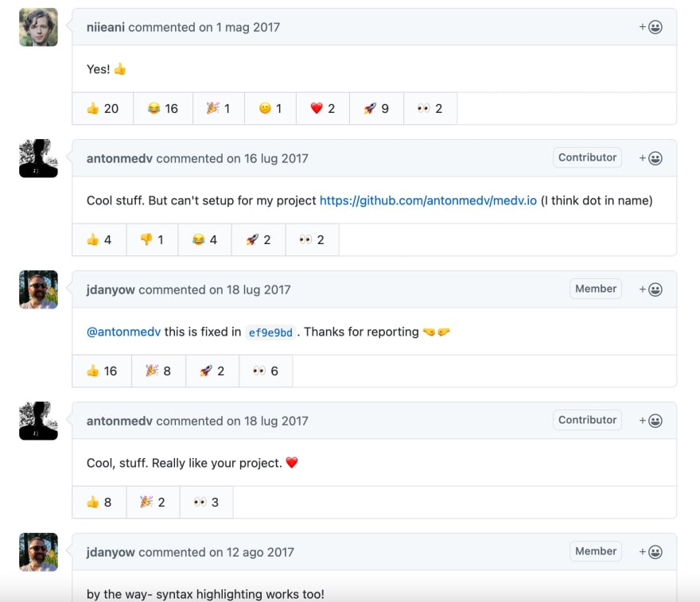Toggle heart reaction with 2 votes

tap(323, 108)
